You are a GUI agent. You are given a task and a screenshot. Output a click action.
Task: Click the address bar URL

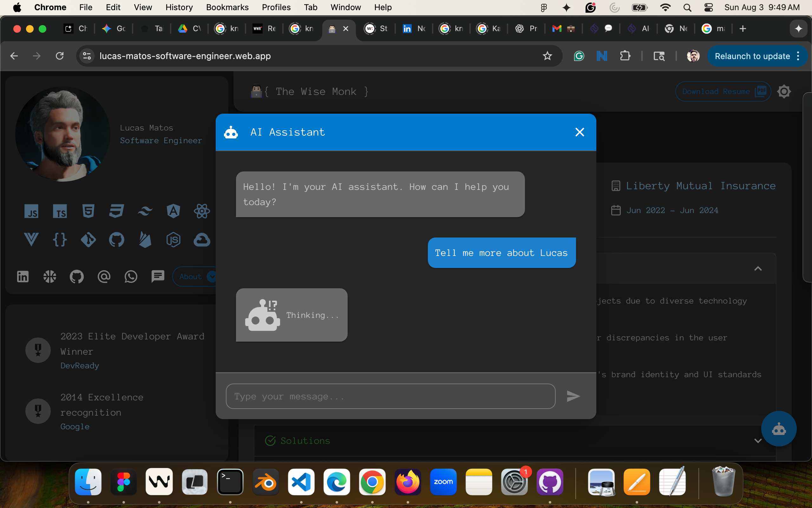(x=185, y=56)
